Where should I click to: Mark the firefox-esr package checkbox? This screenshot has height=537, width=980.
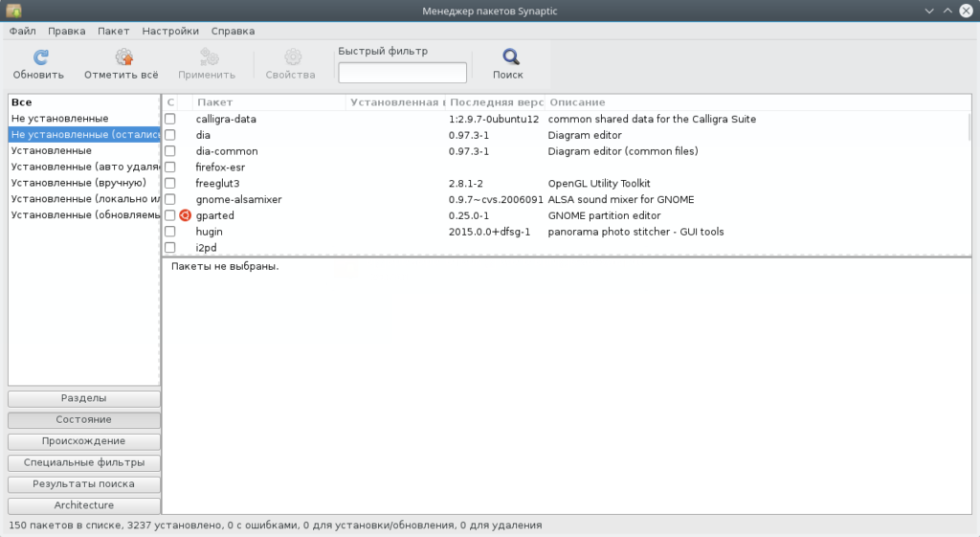tap(170, 167)
